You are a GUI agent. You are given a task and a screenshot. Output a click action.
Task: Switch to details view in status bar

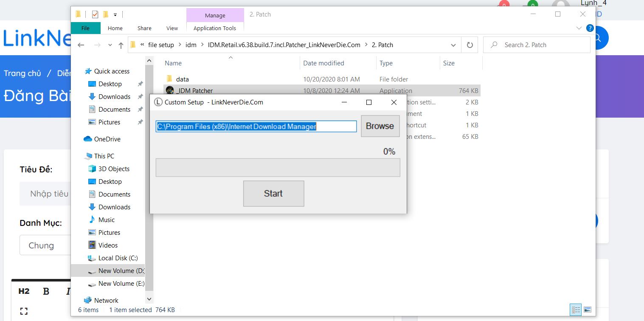(x=576, y=310)
